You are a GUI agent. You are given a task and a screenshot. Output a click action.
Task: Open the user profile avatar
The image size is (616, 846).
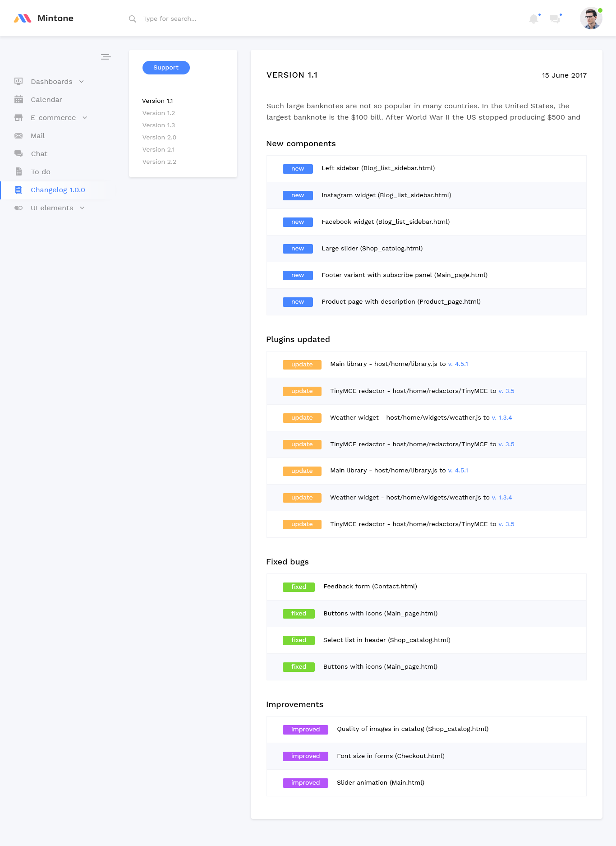[591, 18]
